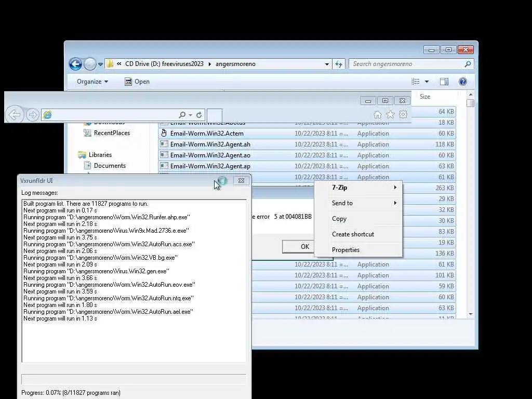Click Explorer scrollbar up arrow

click(x=471, y=95)
